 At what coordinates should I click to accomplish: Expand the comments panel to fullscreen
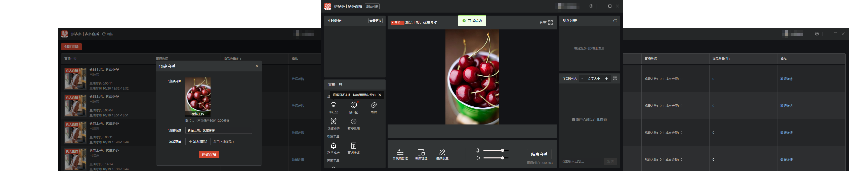click(615, 78)
